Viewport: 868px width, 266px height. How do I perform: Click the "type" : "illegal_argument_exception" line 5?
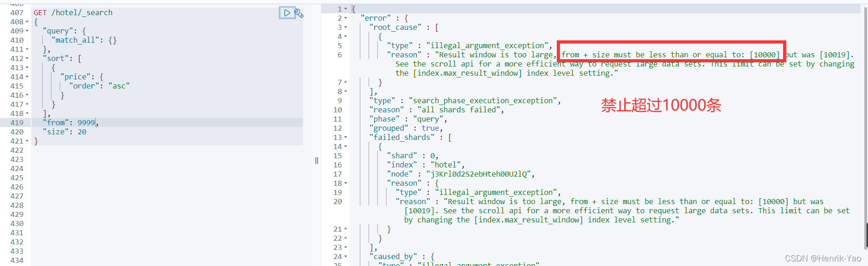[469, 45]
